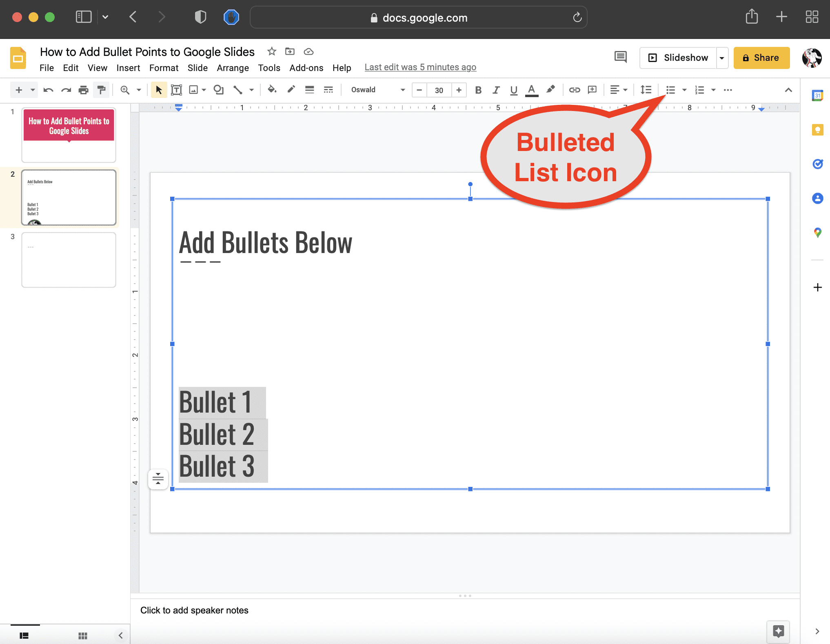The image size is (830, 644).
Task: Open the Add-ons menu
Action: pyautogui.click(x=306, y=68)
